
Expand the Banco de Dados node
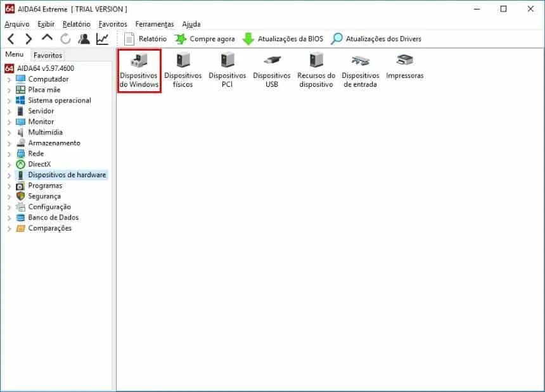point(10,218)
